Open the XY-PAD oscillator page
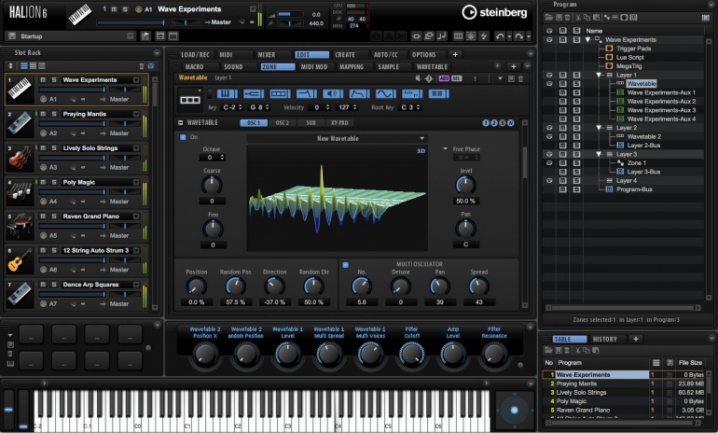Screen dimensions: 718x433 [340, 123]
